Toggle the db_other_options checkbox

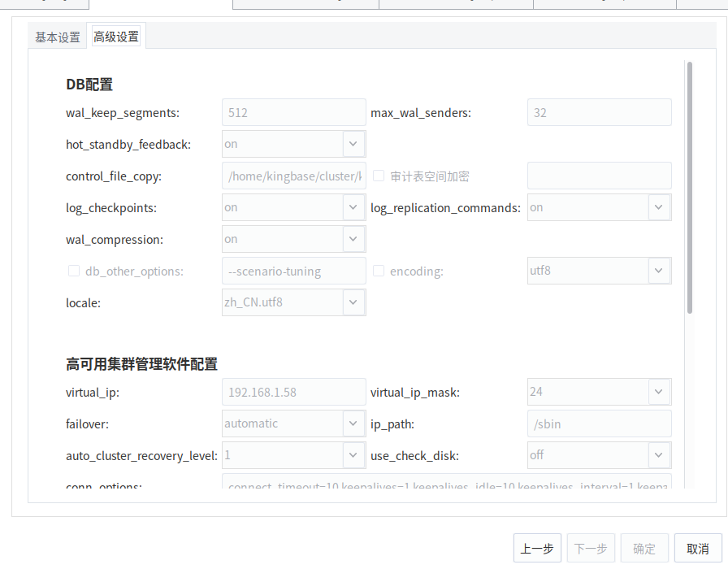point(74,271)
